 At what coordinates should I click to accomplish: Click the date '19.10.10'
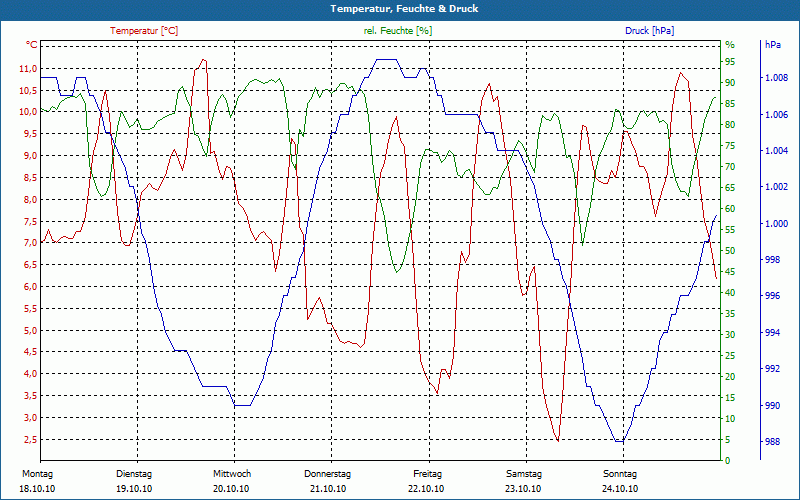[x=134, y=489]
